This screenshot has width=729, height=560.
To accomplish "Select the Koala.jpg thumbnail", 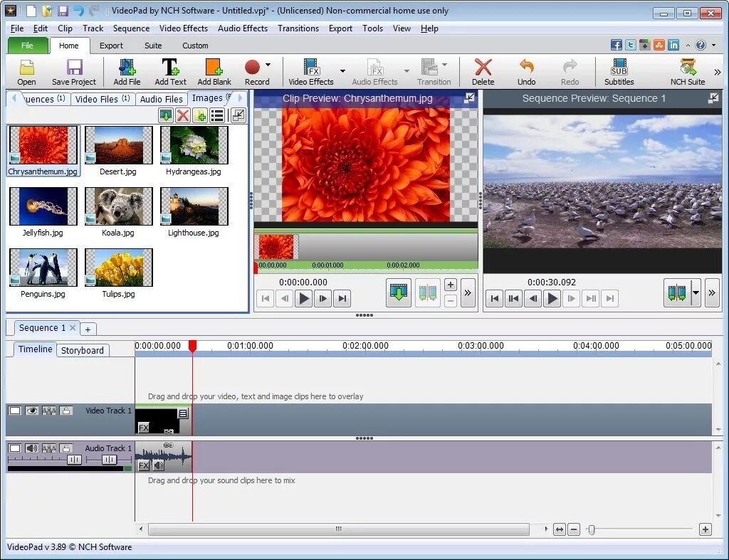I will [119, 206].
